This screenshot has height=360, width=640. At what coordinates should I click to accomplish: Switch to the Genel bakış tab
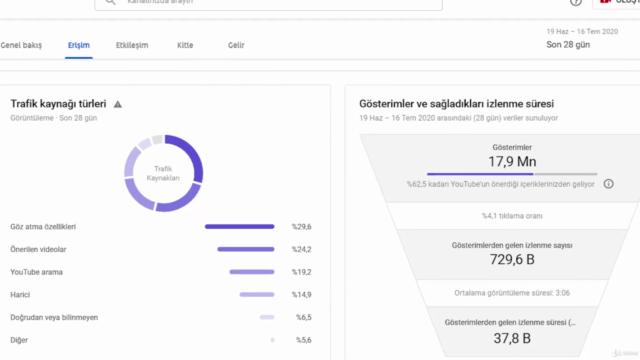(x=21, y=45)
